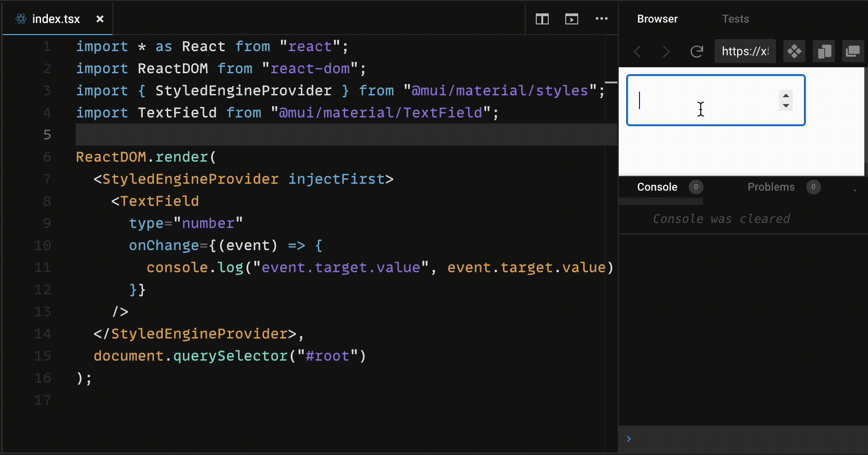The height and width of the screenshot is (455, 868).
Task: Click the "onChange" prop on line 10
Action: (x=164, y=245)
